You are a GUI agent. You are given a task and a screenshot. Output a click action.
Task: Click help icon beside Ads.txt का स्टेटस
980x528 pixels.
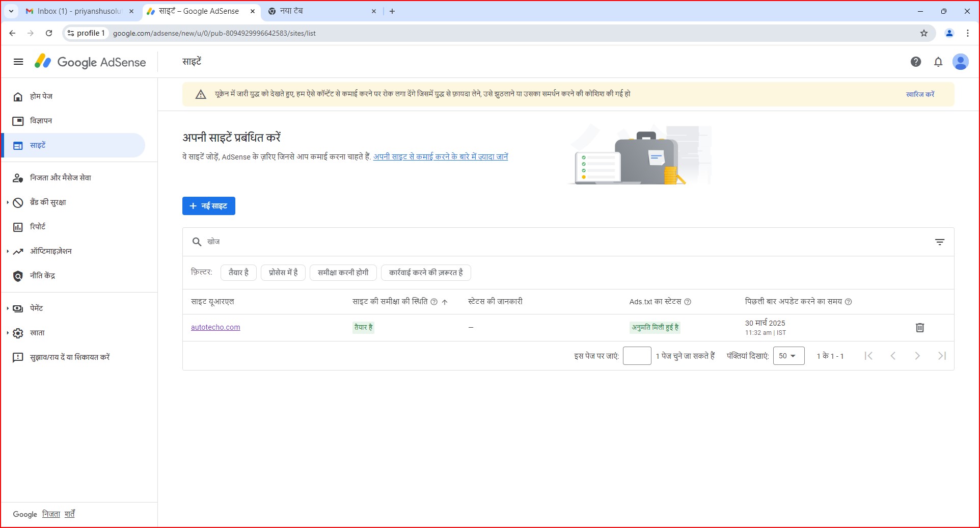(x=688, y=302)
